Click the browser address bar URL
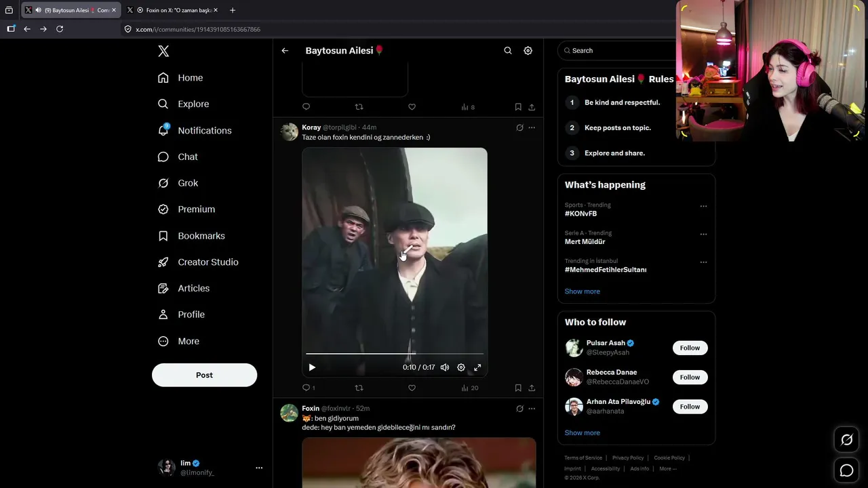 coord(198,30)
